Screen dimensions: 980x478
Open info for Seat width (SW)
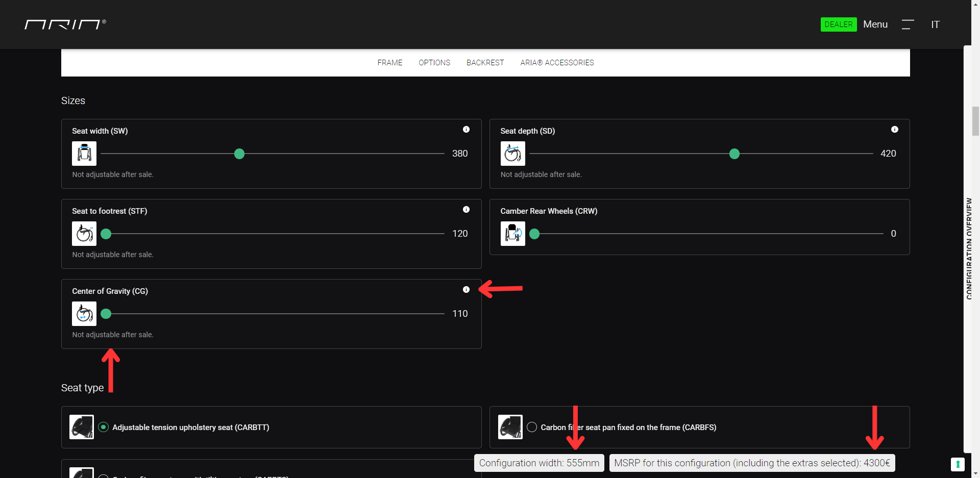[x=466, y=130]
